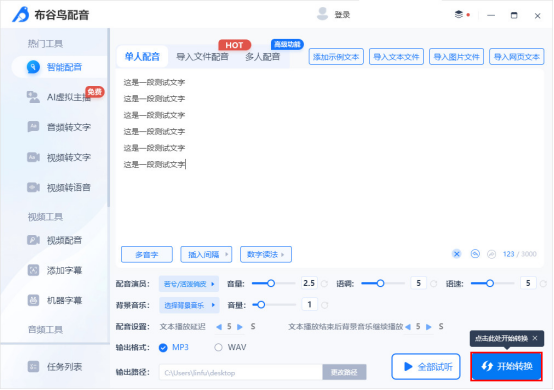Click the background music 音量 value box
This screenshot has width=554, height=390.
click(310, 305)
